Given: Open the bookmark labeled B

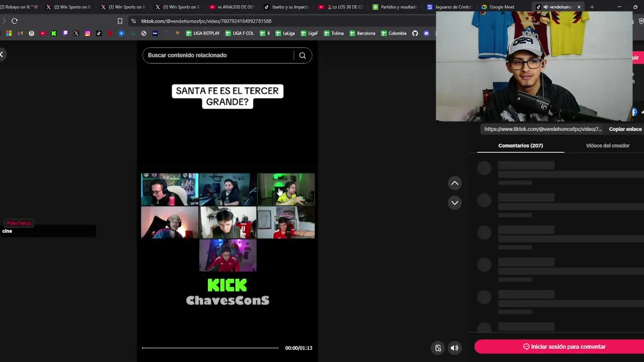Looking at the screenshot, I should click(265, 33).
